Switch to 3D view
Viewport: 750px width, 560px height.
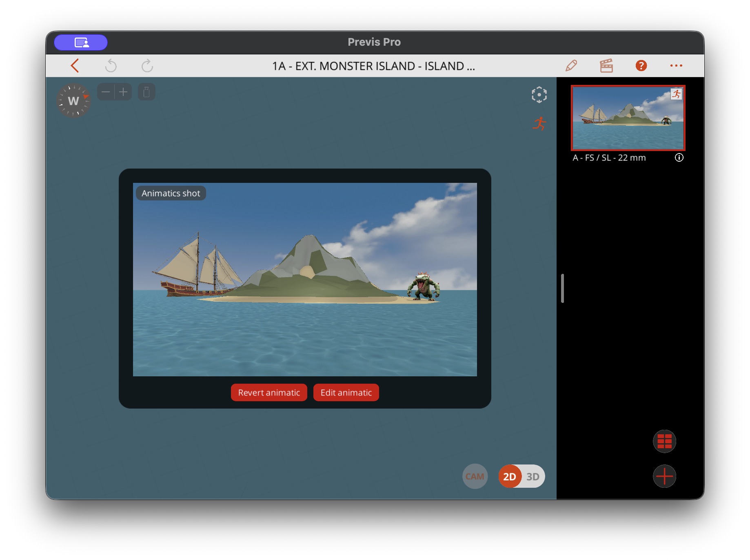pyautogui.click(x=533, y=476)
